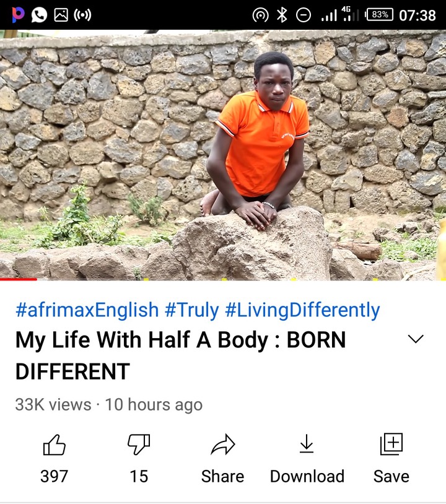Tap the hotspot status bar icon

tap(260, 15)
